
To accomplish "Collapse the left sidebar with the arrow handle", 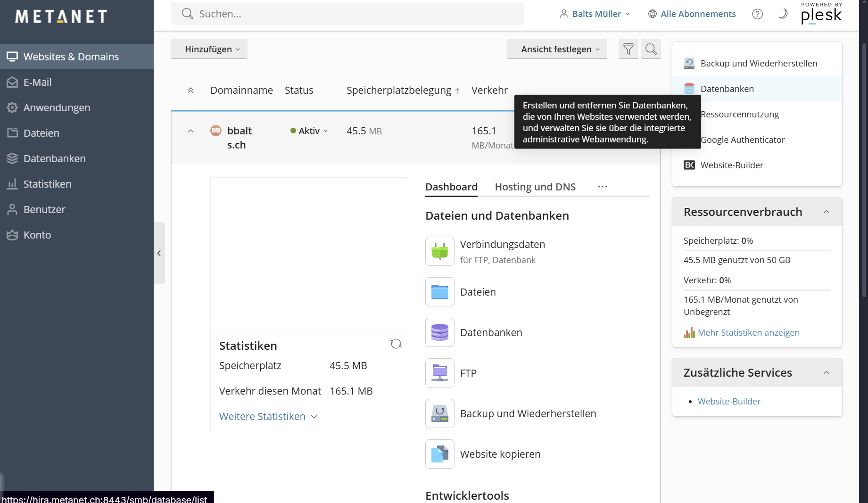I will coord(159,253).
